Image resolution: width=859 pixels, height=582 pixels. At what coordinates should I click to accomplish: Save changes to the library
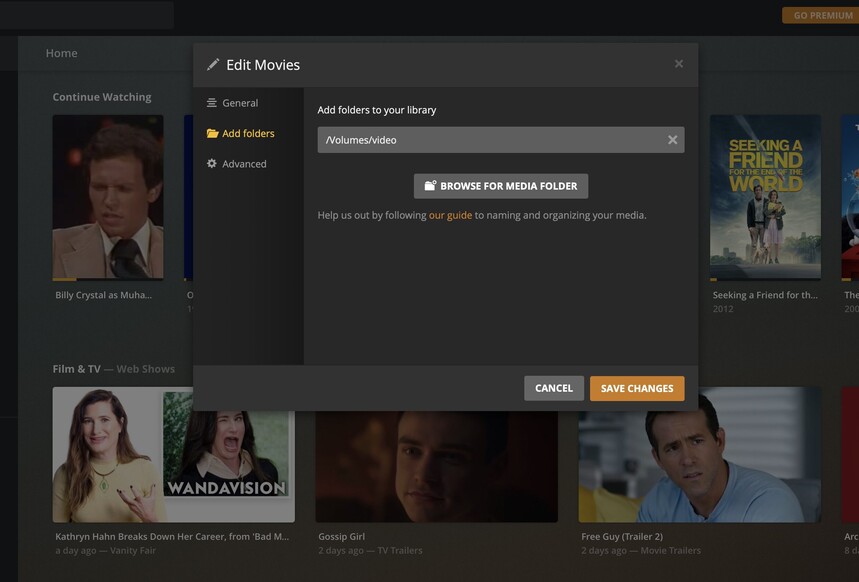(637, 388)
